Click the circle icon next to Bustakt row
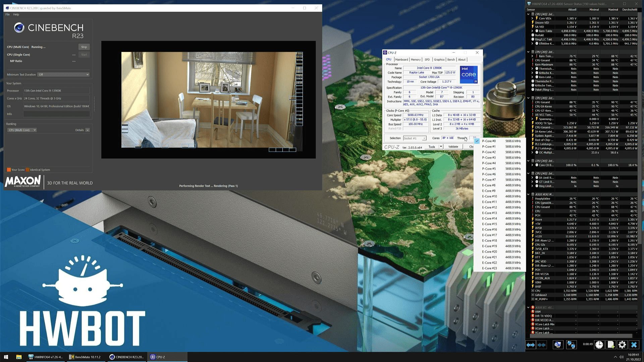 tap(533, 35)
